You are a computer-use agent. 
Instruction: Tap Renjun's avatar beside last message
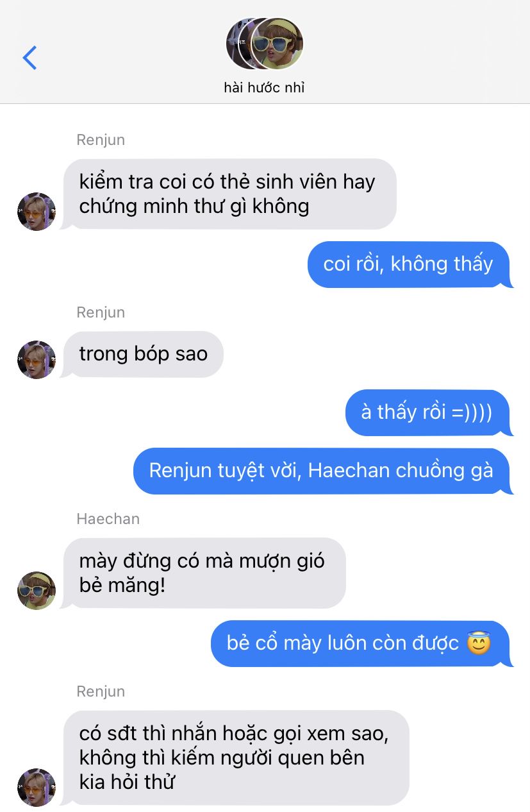(37, 788)
